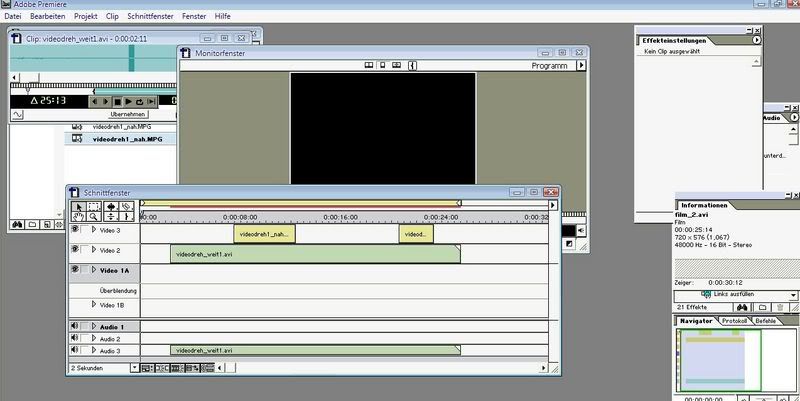Click the trash icon in effects panel
This screenshot has width=800, height=401.
point(780,307)
